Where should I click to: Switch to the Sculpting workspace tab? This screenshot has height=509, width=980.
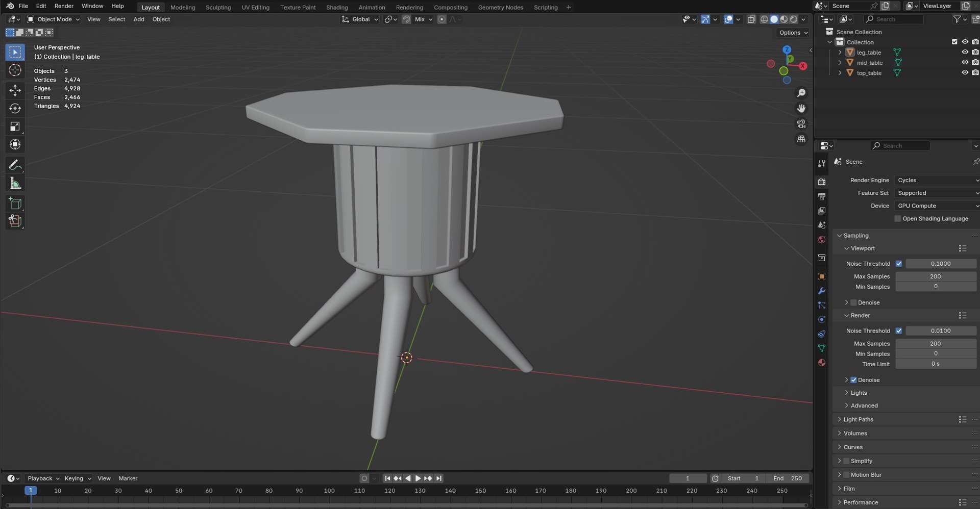click(x=218, y=7)
